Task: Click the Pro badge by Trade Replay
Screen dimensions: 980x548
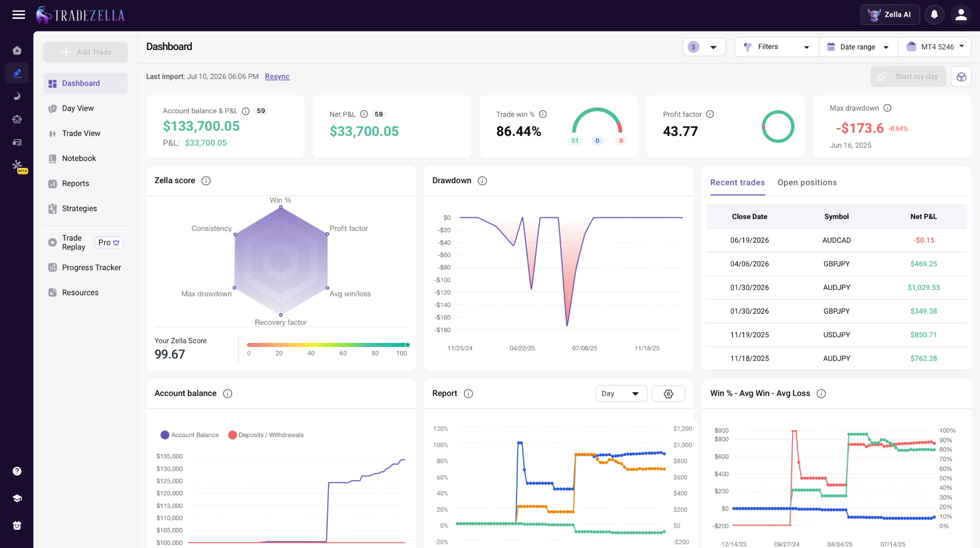Action: coord(109,242)
